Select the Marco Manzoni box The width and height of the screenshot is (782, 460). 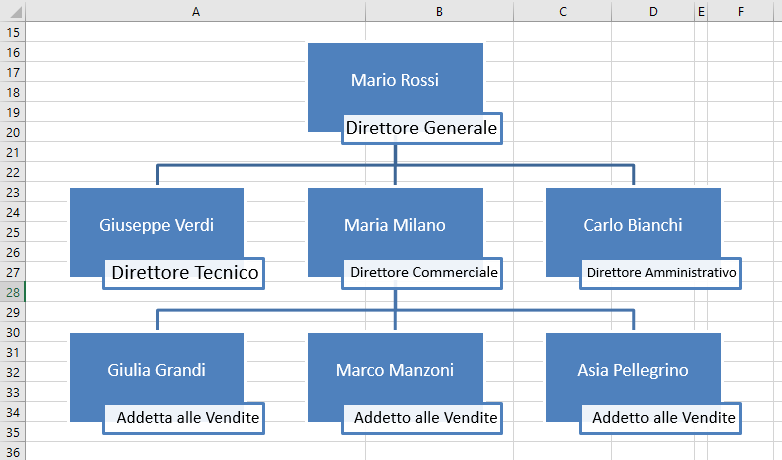(x=395, y=370)
